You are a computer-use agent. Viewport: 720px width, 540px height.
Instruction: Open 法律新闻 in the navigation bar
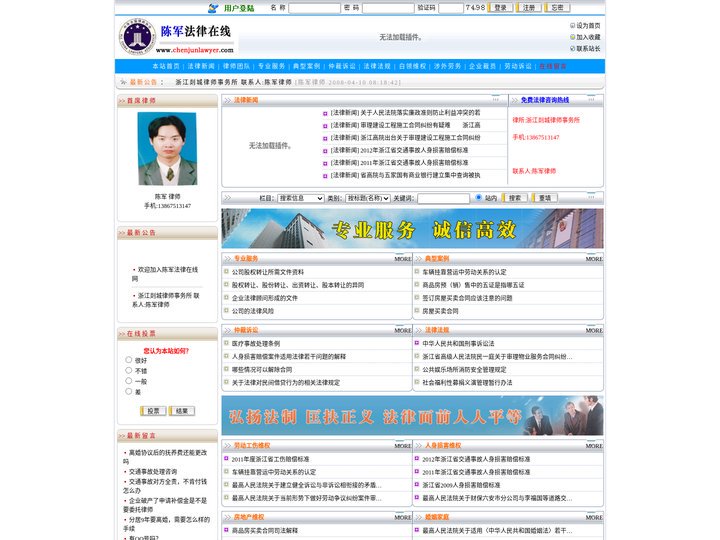click(201, 66)
